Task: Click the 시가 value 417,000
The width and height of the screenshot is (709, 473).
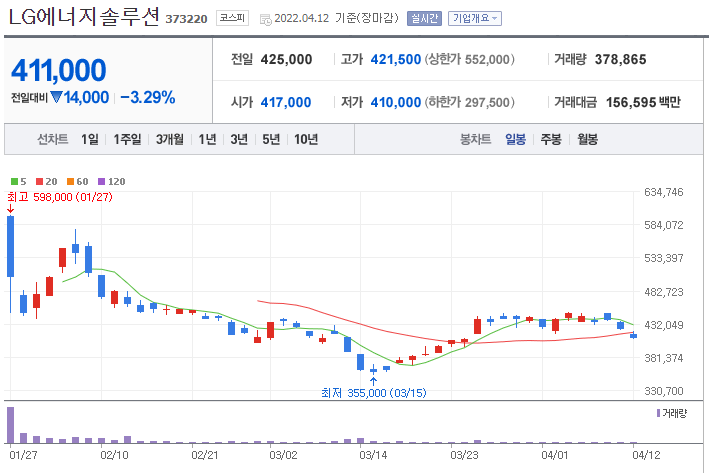Action: tap(286, 102)
